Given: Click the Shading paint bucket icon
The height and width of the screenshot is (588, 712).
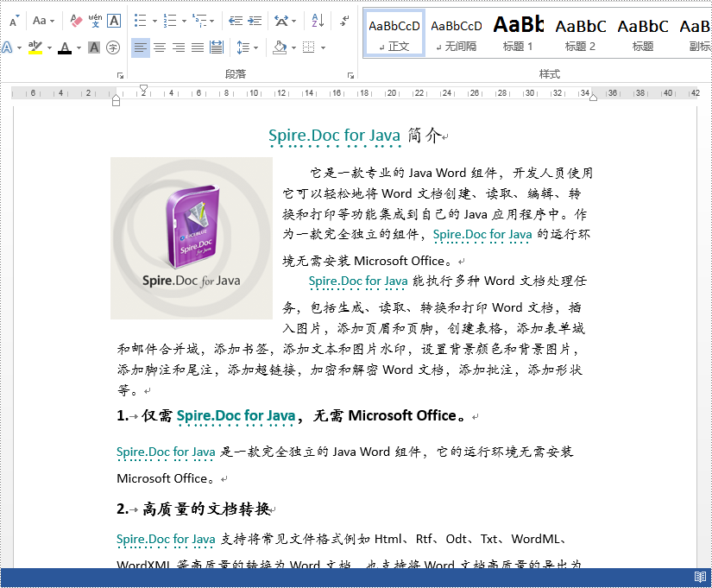Looking at the screenshot, I should tap(280, 47).
